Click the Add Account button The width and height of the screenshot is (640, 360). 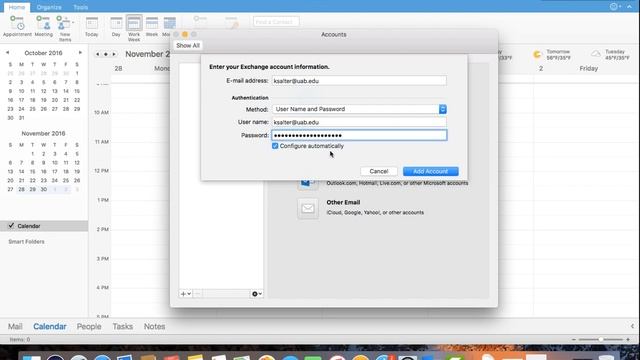click(x=431, y=171)
